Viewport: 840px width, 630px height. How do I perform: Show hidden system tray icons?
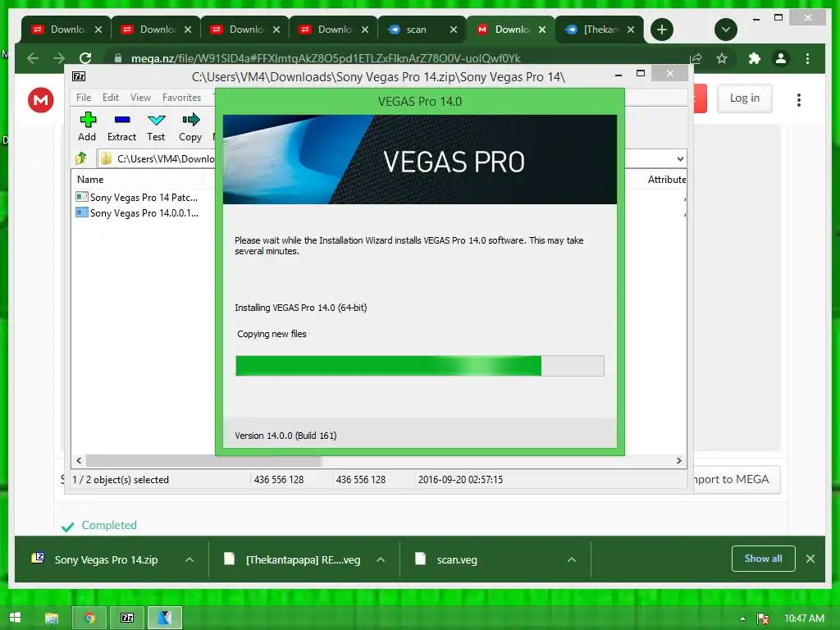click(x=742, y=619)
